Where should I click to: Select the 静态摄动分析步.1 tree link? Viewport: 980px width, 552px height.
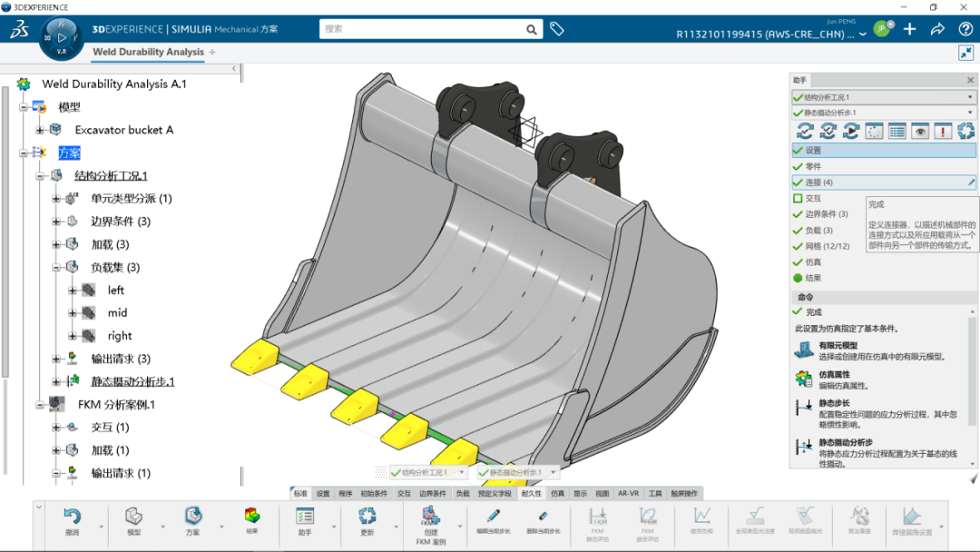[x=132, y=381]
